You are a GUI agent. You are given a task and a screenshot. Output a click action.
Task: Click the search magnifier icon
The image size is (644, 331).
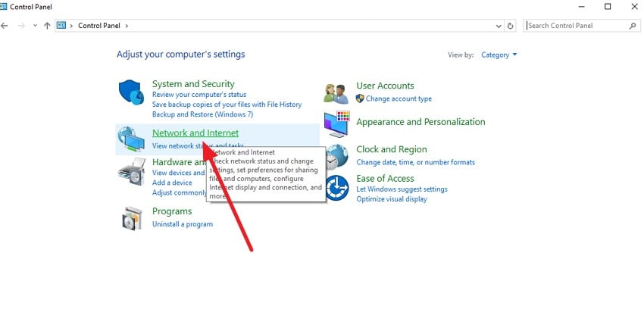633,26
